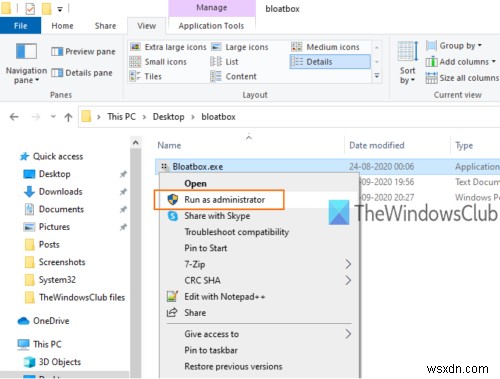
Task: Choose Content layout
Action: click(233, 76)
